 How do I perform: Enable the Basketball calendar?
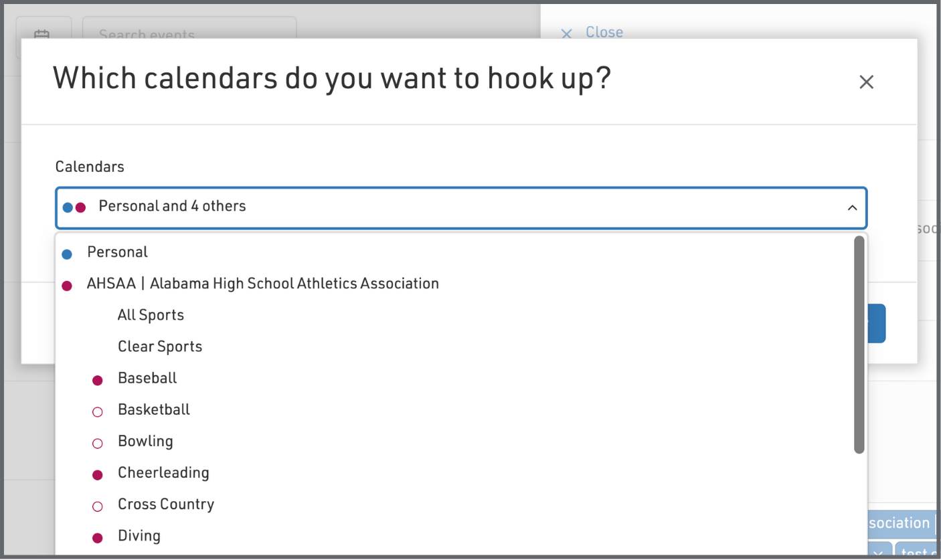click(x=154, y=409)
